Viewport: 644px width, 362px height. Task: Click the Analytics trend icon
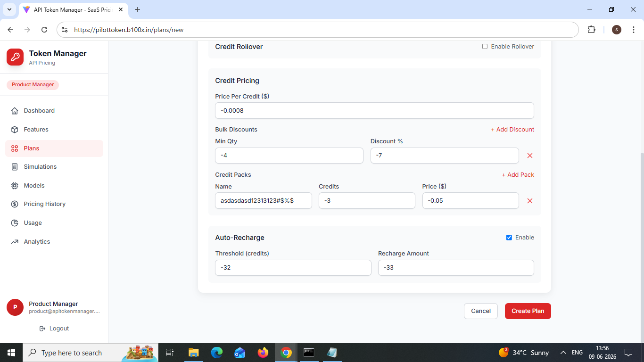coord(15,242)
